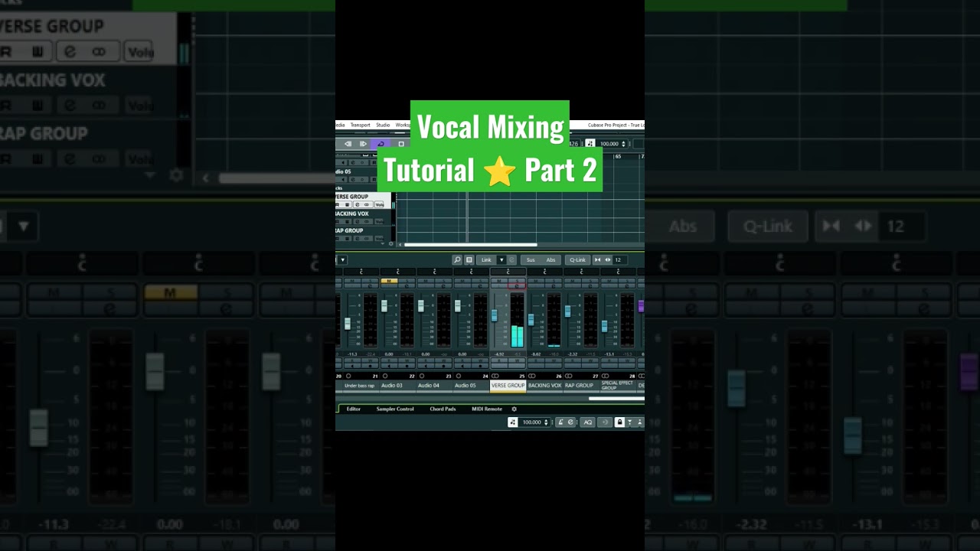The width and height of the screenshot is (980, 551).
Task: Switch to the Editor tab
Action: 354,409
